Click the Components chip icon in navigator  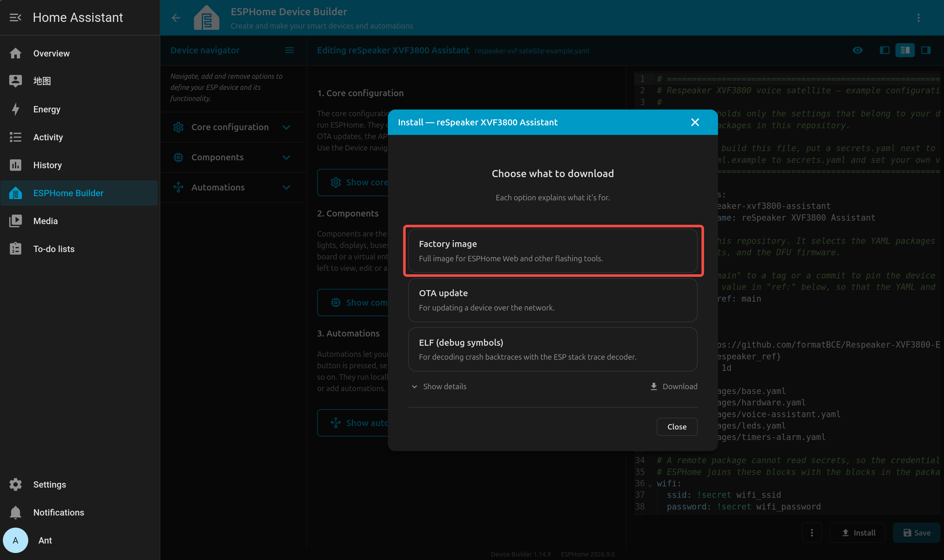point(178,157)
